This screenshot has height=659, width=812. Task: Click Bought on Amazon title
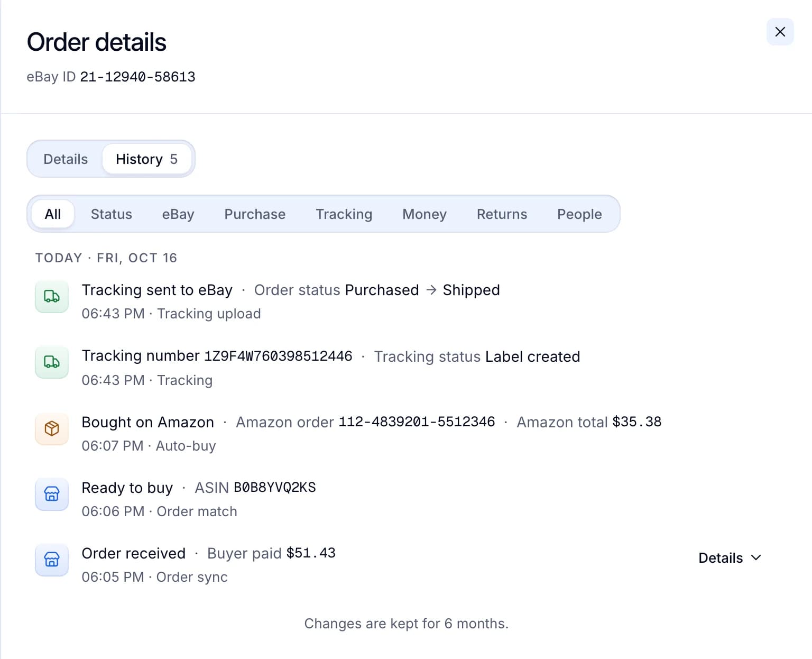(x=148, y=422)
